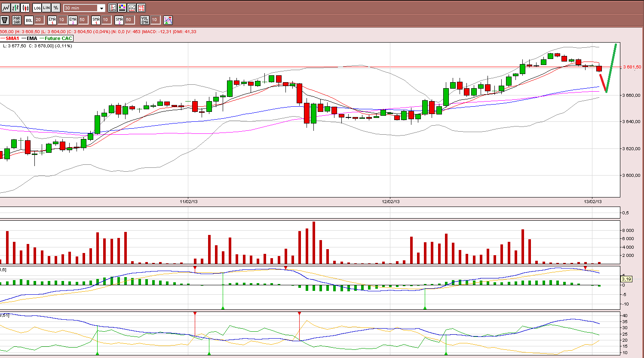Screen dimensions: 644x358
Task: Click the 3 600,00 price axis label
Action: 632,175
